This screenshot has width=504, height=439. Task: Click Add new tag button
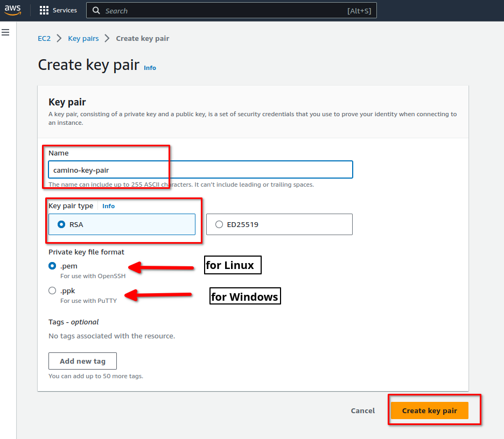click(x=82, y=361)
